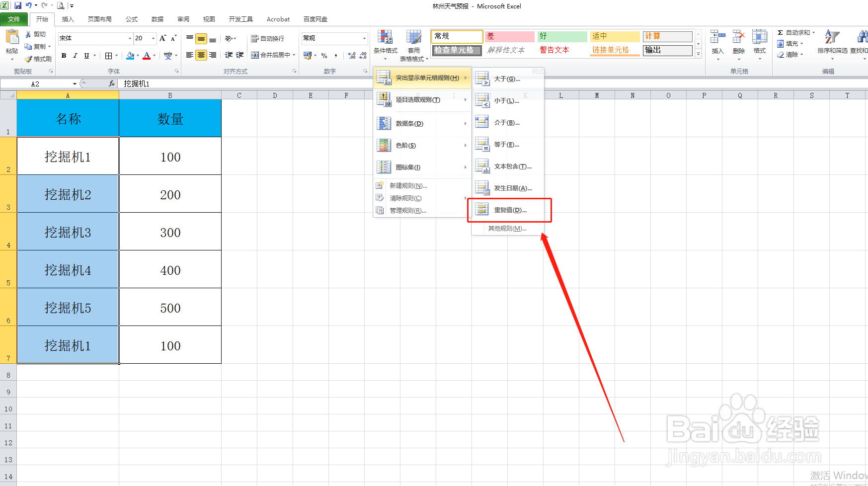Open the number format dropdown 常规
868x486 pixels.
pyautogui.click(x=364, y=38)
